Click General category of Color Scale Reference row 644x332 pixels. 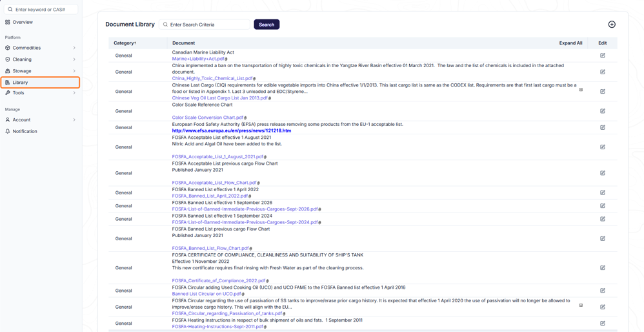(124, 111)
